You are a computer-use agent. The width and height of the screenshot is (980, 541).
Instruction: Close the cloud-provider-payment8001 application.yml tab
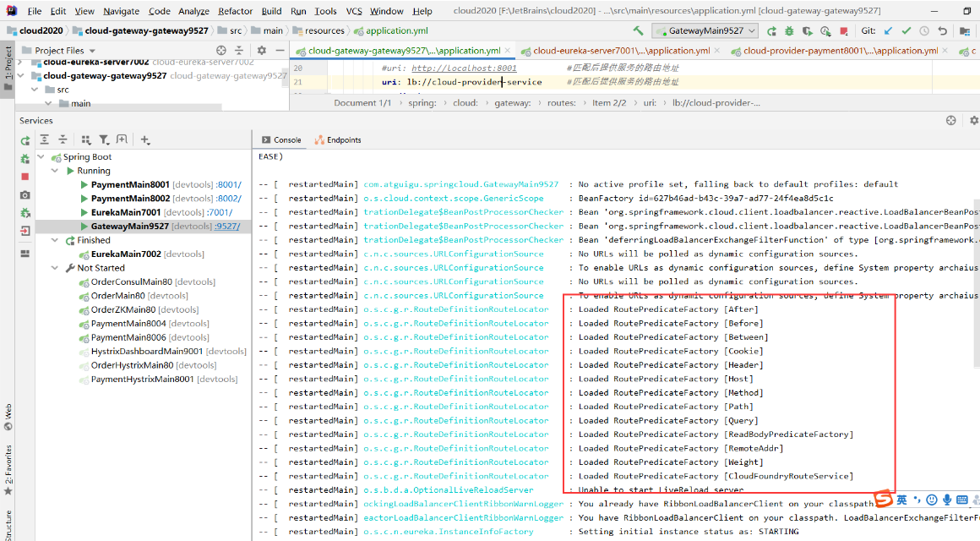(x=945, y=51)
